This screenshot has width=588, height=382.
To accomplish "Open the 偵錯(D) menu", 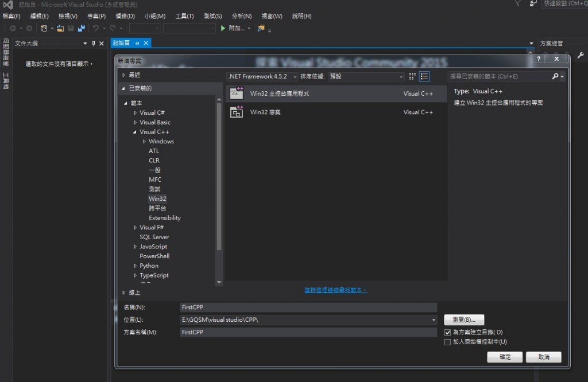I will click(x=125, y=16).
